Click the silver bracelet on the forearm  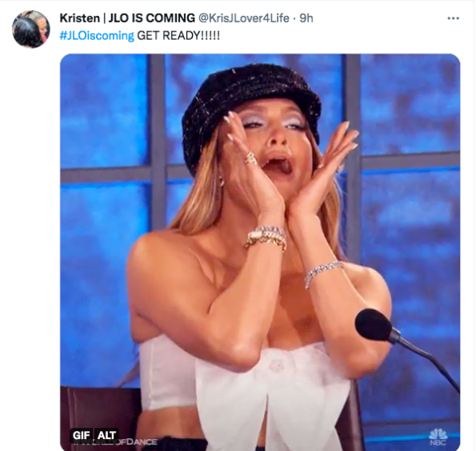(x=323, y=272)
